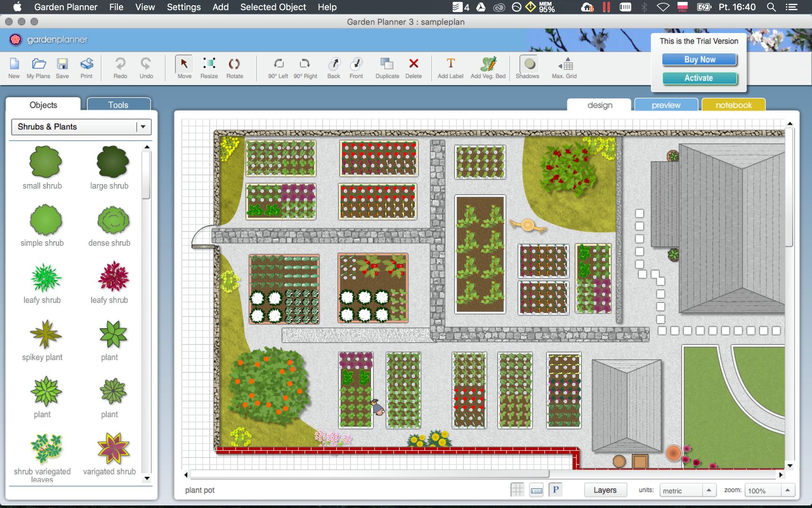Click the Buy Now button
The width and height of the screenshot is (812, 508).
(x=700, y=60)
